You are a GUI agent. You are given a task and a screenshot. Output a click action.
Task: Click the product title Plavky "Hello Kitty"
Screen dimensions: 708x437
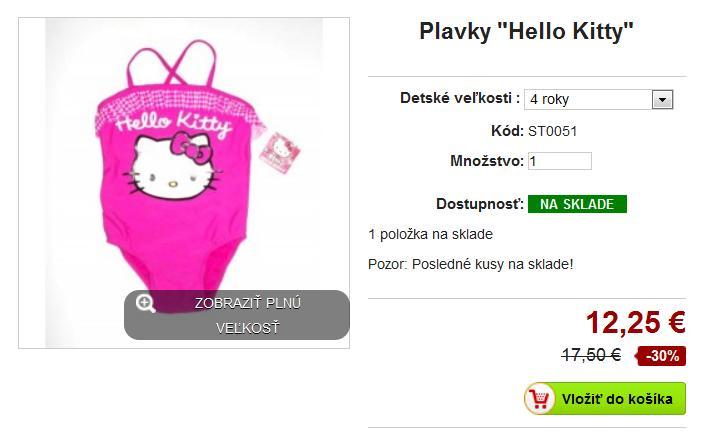click(x=526, y=32)
